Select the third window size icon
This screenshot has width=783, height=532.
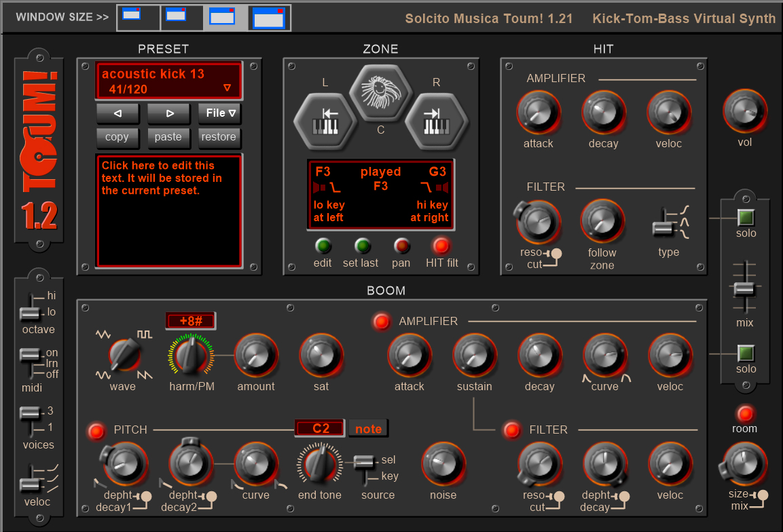[225, 18]
